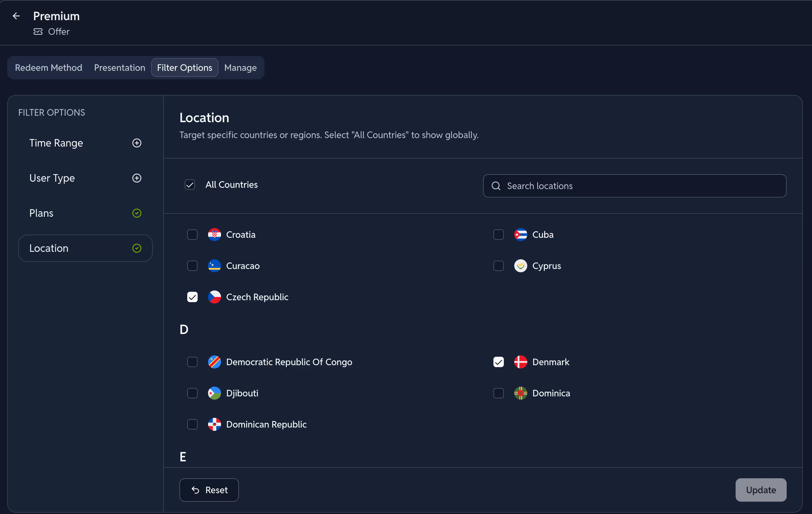The width and height of the screenshot is (812, 514).
Task: Tick the Dominican Republic checkbox
Action: point(192,424)
